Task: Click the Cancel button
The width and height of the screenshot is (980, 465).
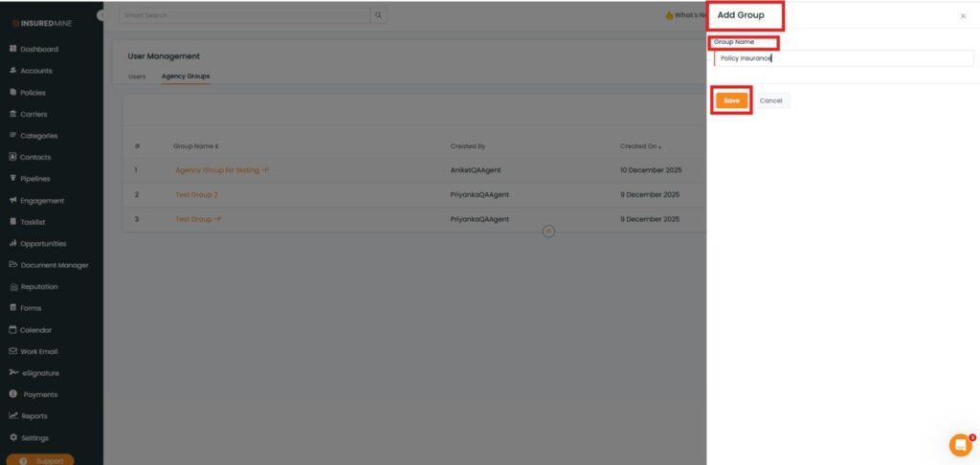Action: click(x=770, y=100)
